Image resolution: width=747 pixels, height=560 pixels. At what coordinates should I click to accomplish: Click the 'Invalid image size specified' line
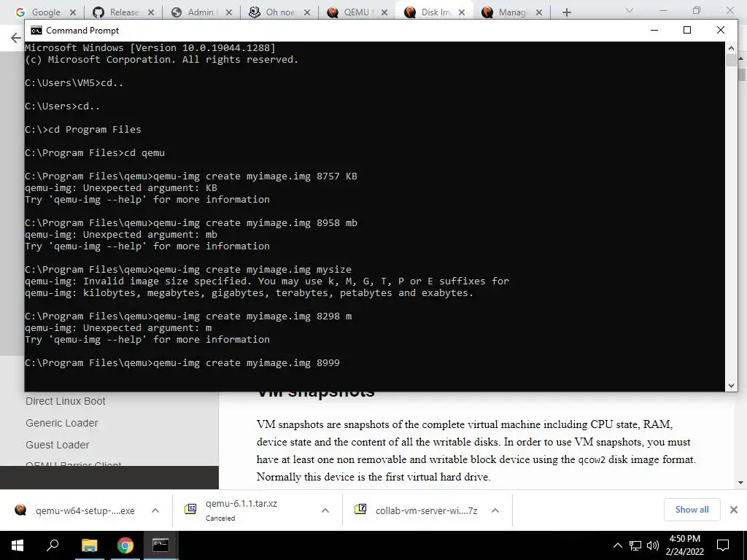267,281
